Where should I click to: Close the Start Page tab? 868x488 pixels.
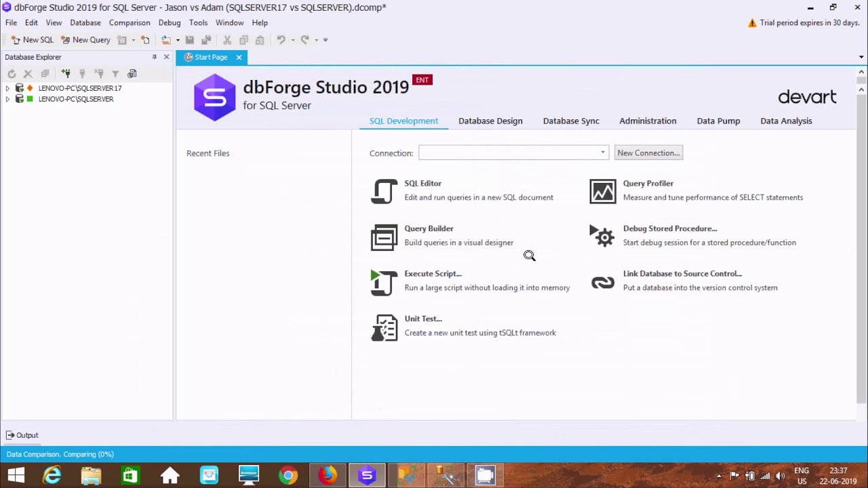tap(239, 57)
